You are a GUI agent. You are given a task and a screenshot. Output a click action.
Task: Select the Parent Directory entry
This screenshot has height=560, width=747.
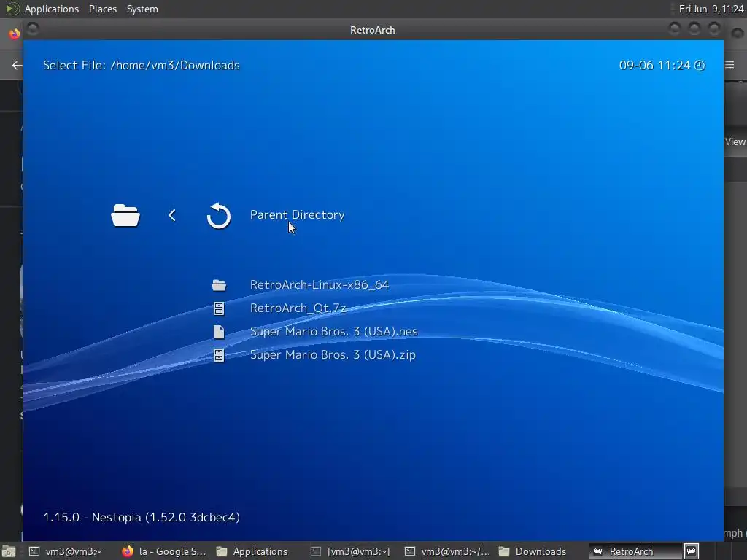(298, 215)
